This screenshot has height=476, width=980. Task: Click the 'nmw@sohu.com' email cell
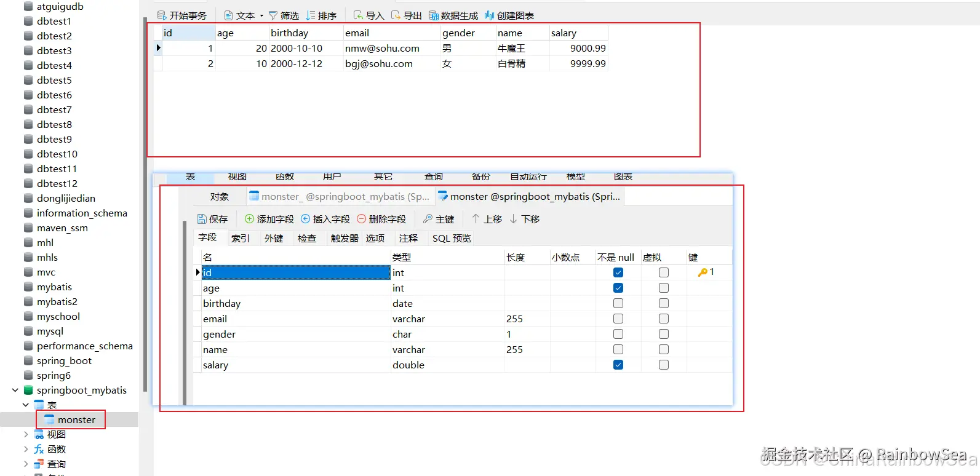[392, 48]
